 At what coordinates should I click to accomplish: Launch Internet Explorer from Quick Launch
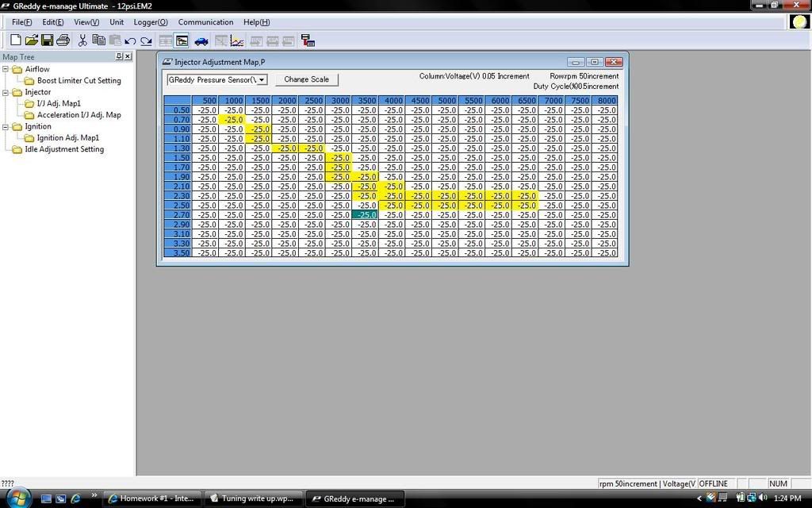pos(75,498)
